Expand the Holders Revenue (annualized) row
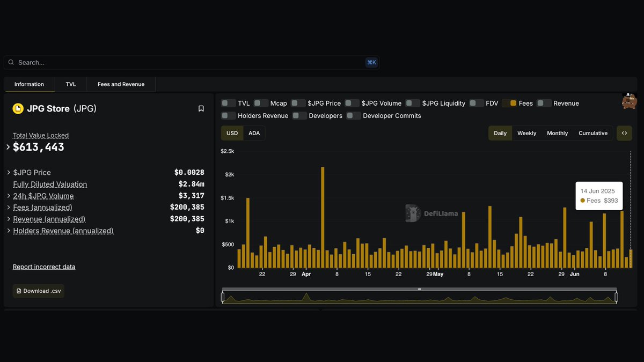The image size is (644, 362). click(9, 231)
